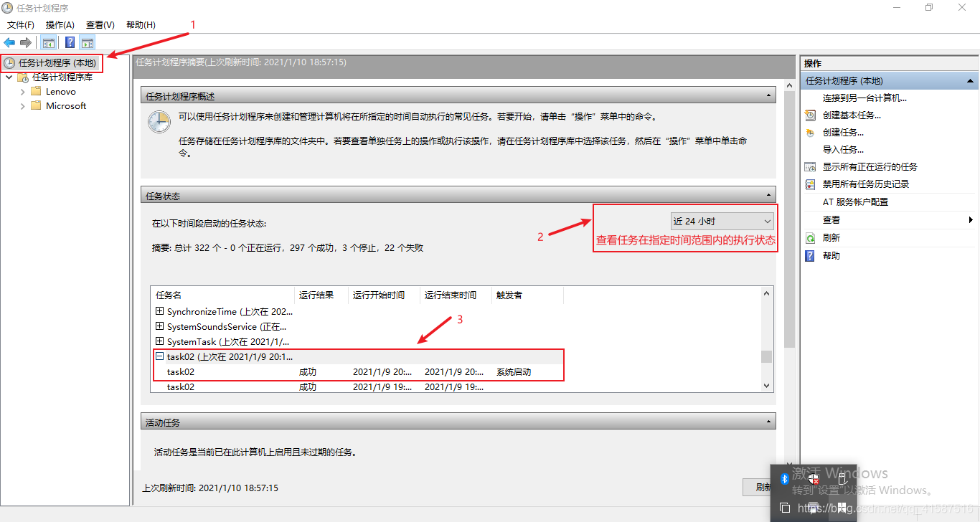The width and height of the screenshot is (980, 522).
Task: Click the Forward arrow in the toolbar
Action: click(x=26, y=42)
